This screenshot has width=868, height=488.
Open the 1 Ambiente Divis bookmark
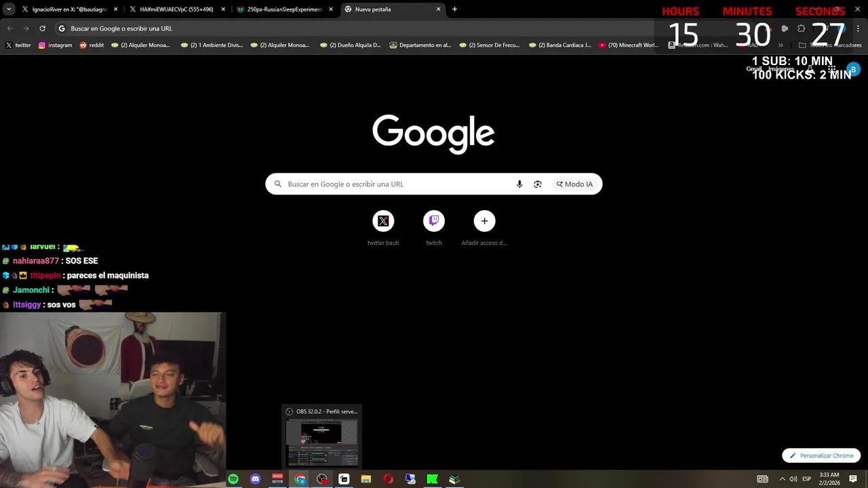coord(212,45)
